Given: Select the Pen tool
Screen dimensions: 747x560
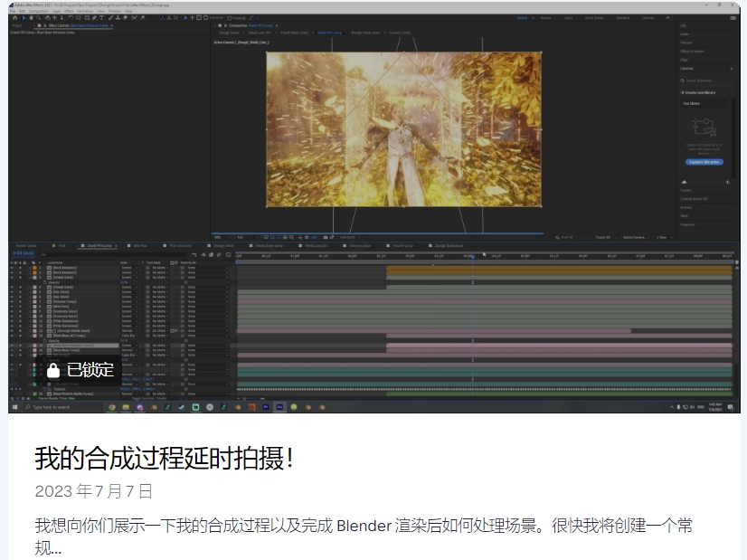Looking at the screenshot, I should click(x=94, y=17).
